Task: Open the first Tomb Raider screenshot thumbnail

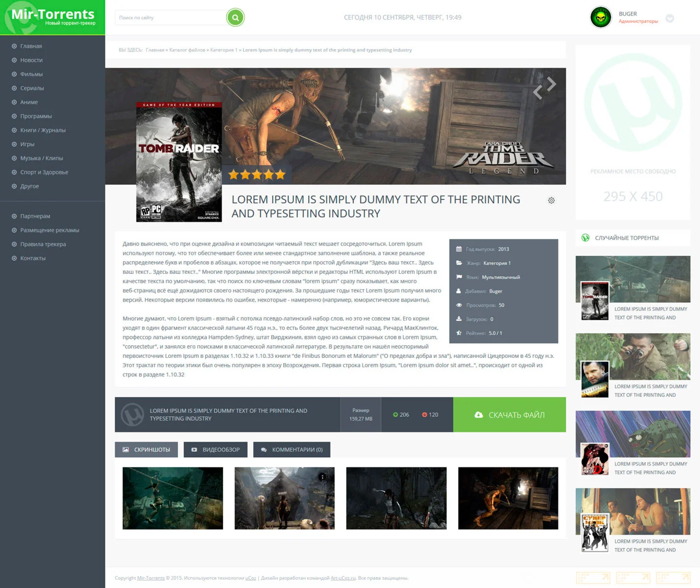Action: (x=172, y=498)
